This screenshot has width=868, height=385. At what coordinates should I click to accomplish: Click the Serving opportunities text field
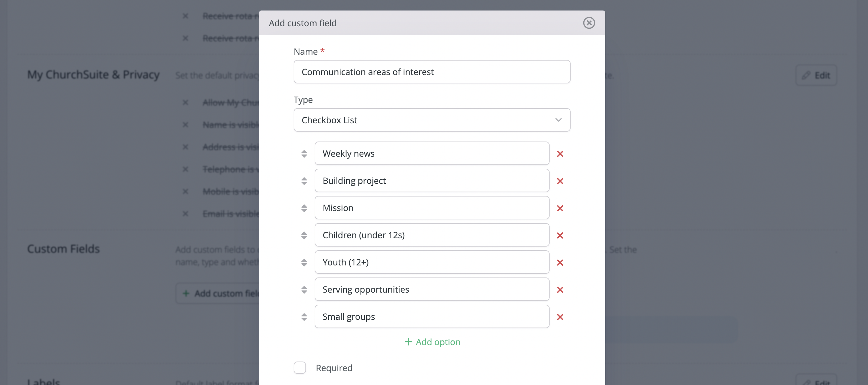click(x=432, y=289)
